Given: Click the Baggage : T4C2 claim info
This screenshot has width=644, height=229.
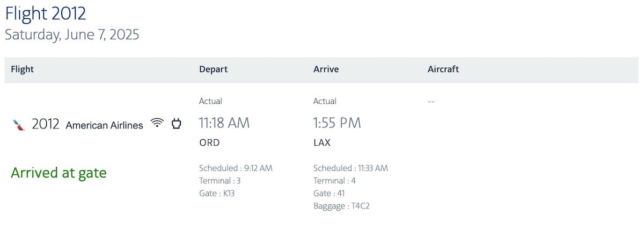Looking at the screenshot, I should click(x=341, y=206).
